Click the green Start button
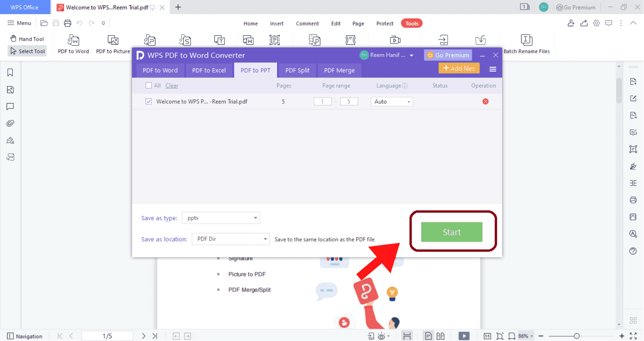 (x=452, y=232)
